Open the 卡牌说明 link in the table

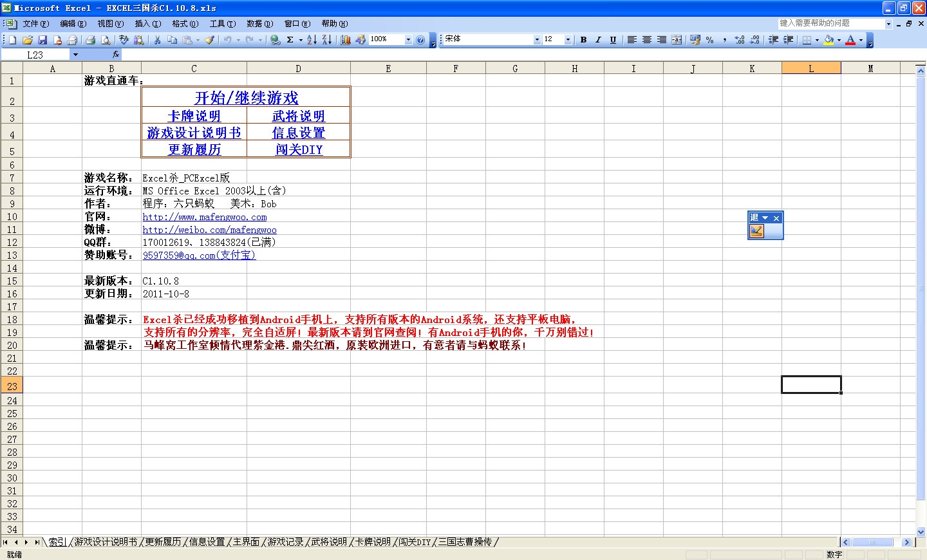tap(194, 116)
